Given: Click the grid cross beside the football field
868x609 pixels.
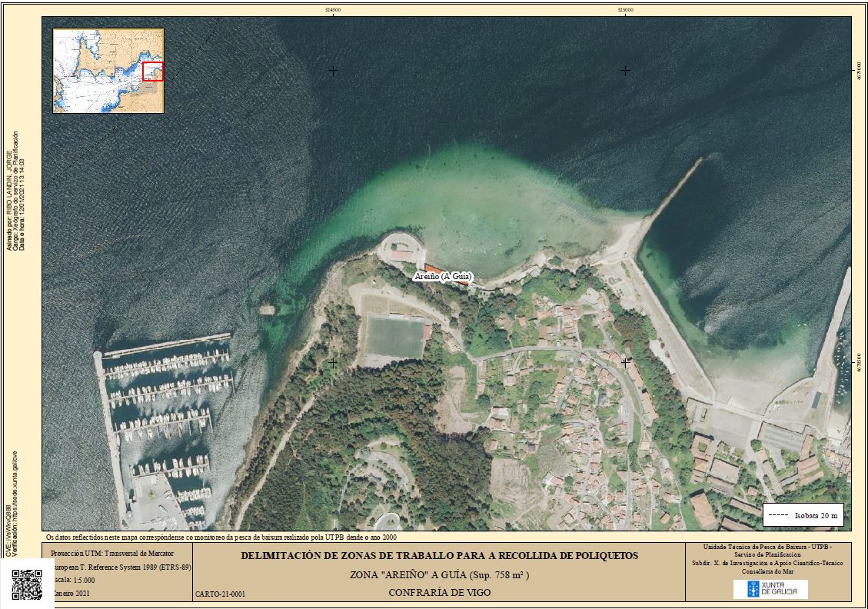Looking at the screenshot, I should click(x=333, y=361).
